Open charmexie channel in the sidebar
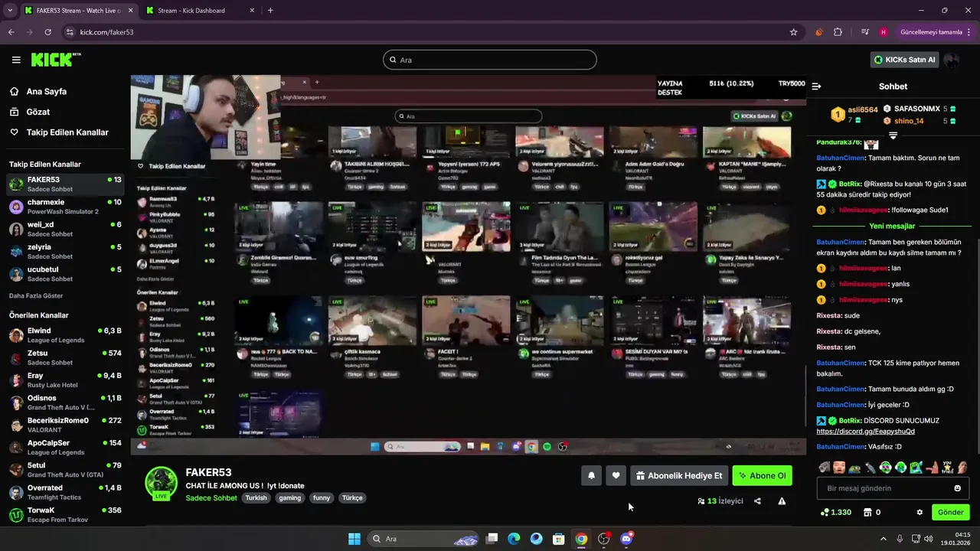Image resolution: width=980 pixels, height=551 pixels. pyautogui.click(x=65, y=207)
